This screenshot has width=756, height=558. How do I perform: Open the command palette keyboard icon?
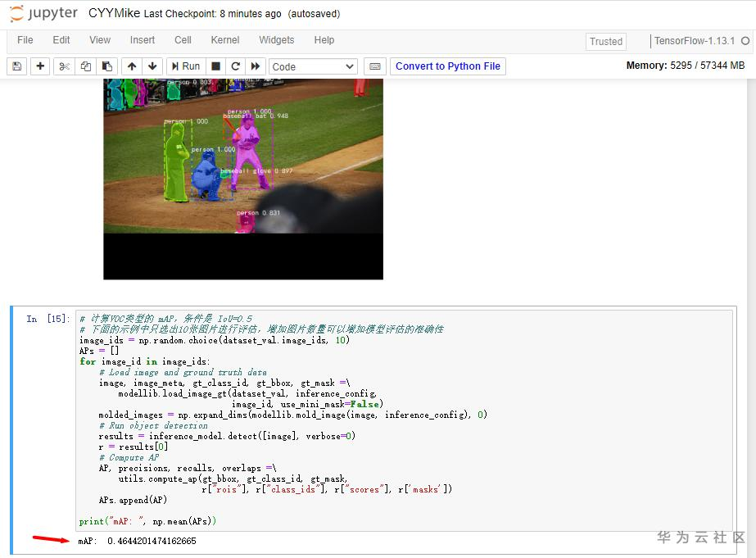[x=375, y=66]
